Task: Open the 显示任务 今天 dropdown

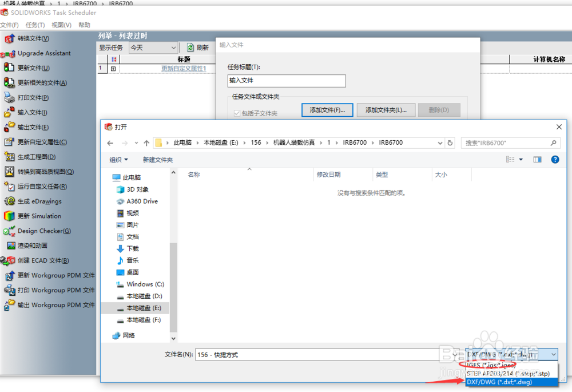Action: click(153, 48)
